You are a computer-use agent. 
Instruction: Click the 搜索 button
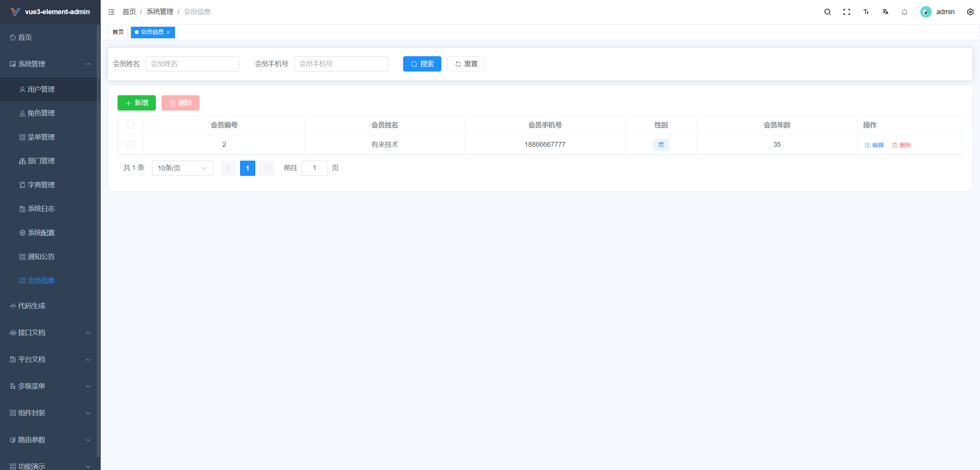tap(422, 64)
